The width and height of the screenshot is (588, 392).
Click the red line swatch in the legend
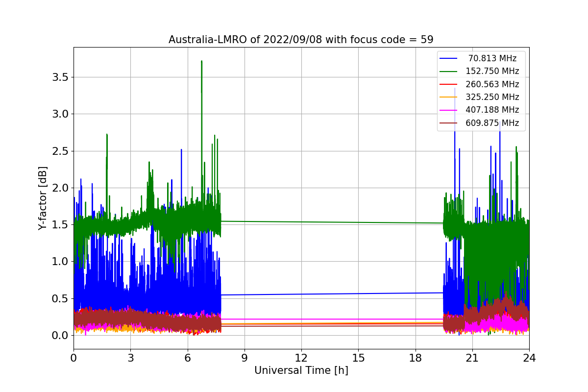(449, 84)
